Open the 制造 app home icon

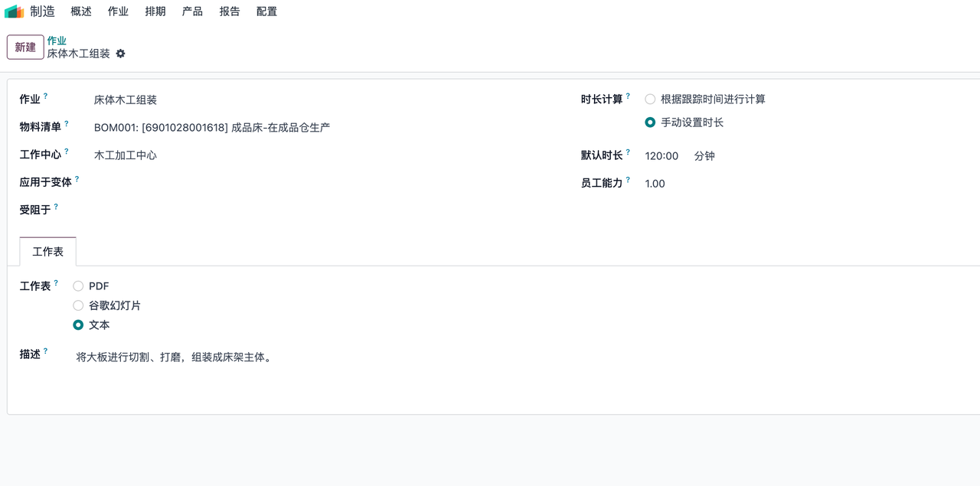coord(15,11)
